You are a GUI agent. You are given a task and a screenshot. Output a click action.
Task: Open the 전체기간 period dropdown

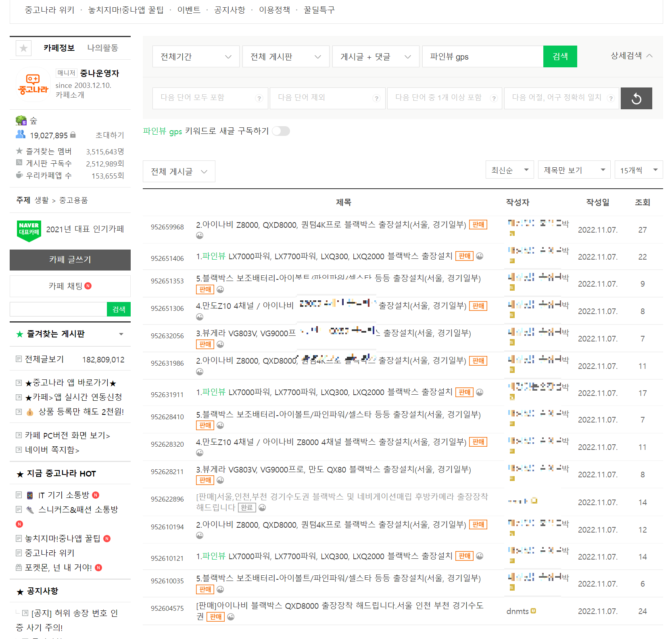pyautogui.click(x=196, y=56)
